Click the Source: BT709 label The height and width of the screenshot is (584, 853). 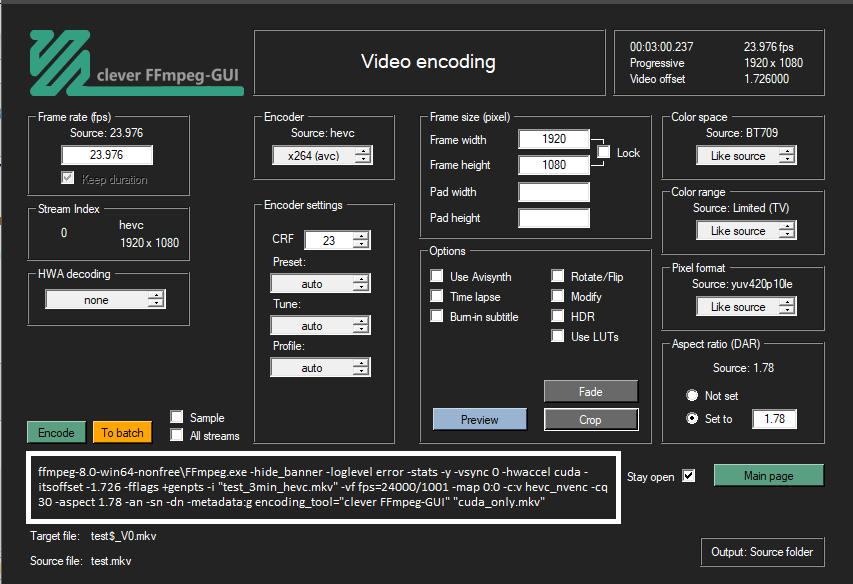pos(742,133)
